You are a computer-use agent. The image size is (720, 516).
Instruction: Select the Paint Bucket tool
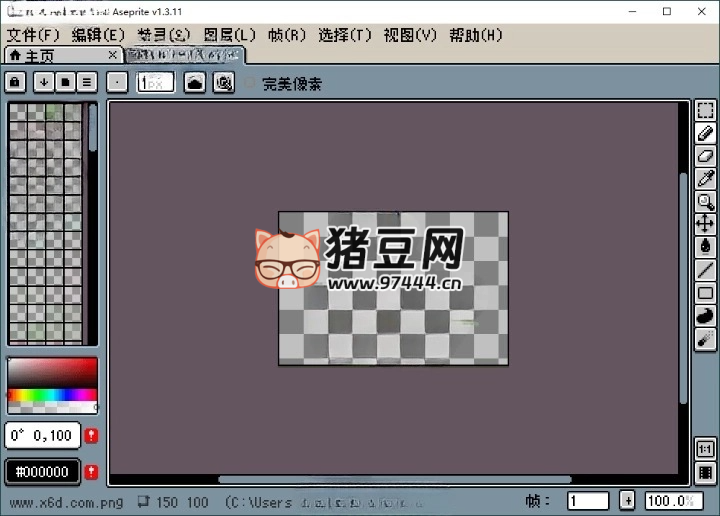click(705, 247)
